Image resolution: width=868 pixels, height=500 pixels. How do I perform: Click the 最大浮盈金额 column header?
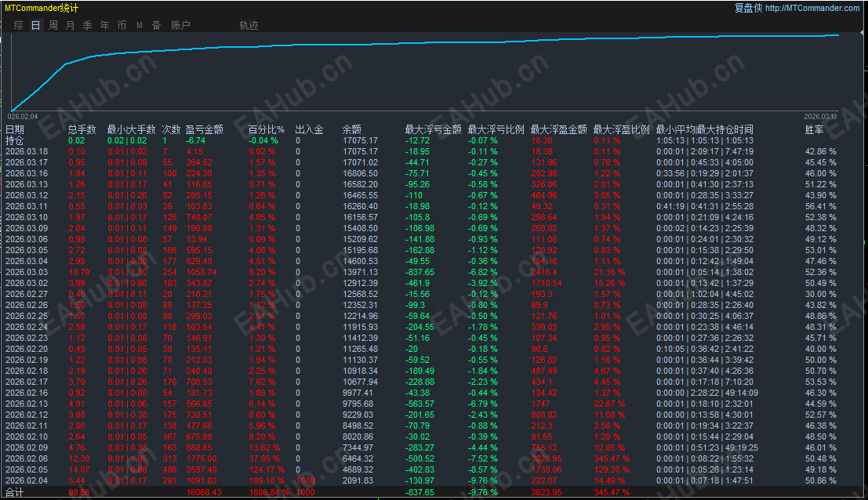(x=558, y=129)
